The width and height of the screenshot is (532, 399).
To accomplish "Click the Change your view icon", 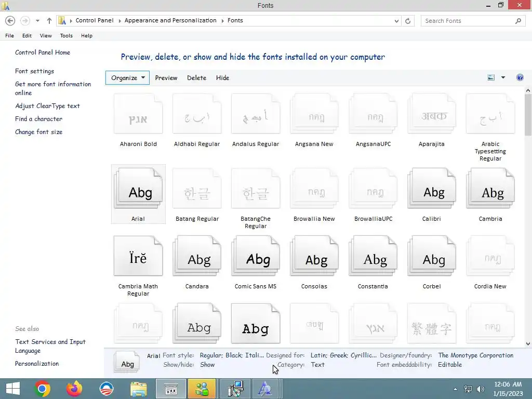I will point(491,78).
